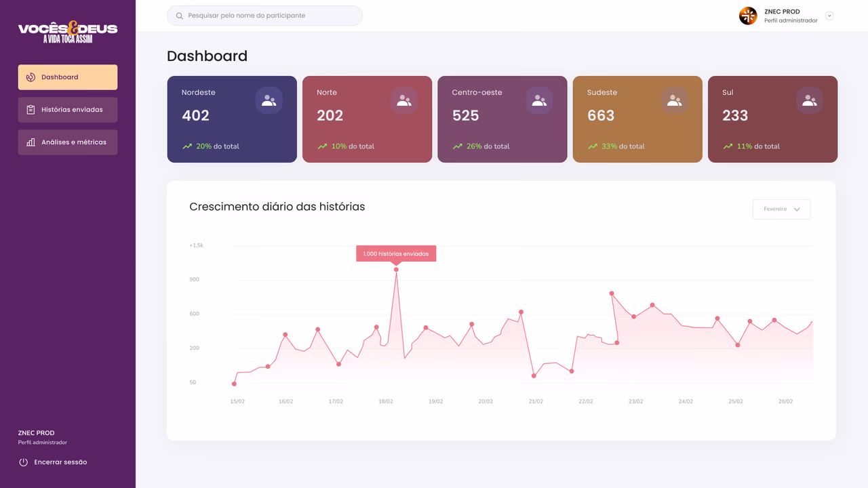Click the ZNEC PROD profile avatar
Image resolution: width=868 pixels, height=488 pixels.
[748, 16]
